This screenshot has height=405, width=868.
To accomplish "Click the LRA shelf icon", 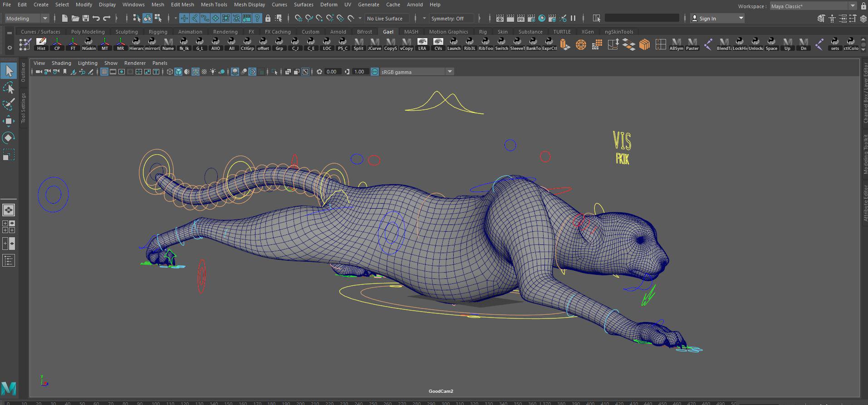I will tap(422, 44).
